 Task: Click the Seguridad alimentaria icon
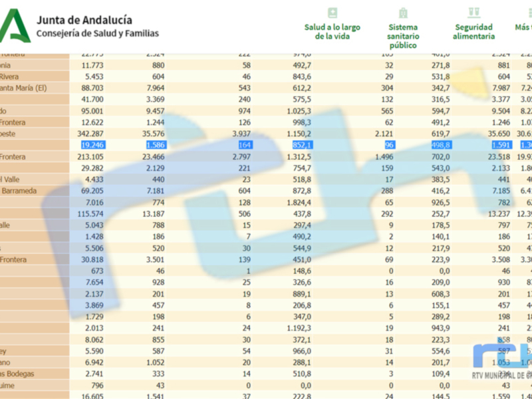point(473,13)
